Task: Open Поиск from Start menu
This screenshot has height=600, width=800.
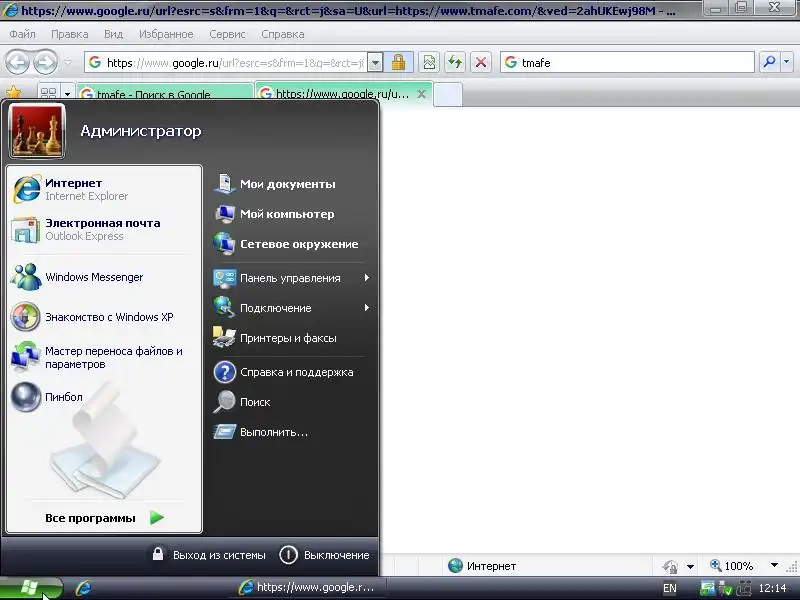Action: click(290, 402)
